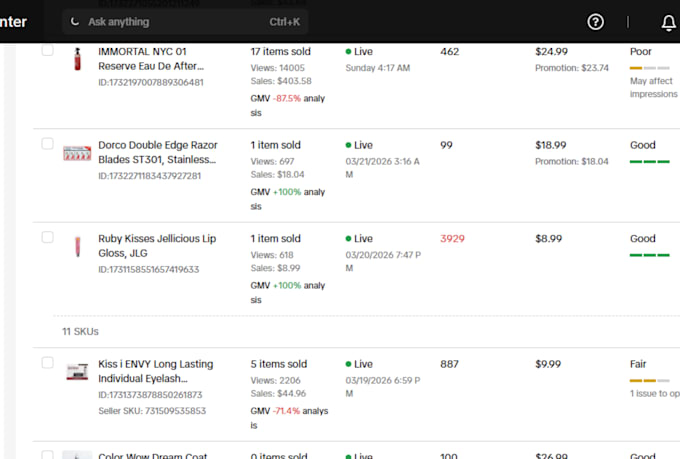Tick the Ruby Kisses Jellicious Lip Gloss checkbox
680x459 pixels.
tap(48, 237)
